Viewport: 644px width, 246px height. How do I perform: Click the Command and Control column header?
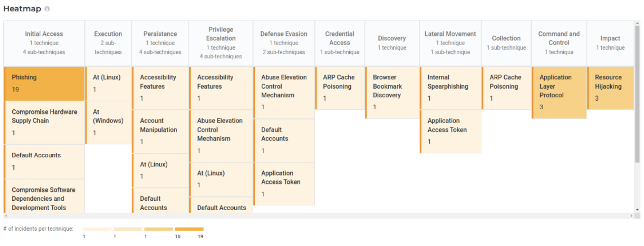coord(559,43)
